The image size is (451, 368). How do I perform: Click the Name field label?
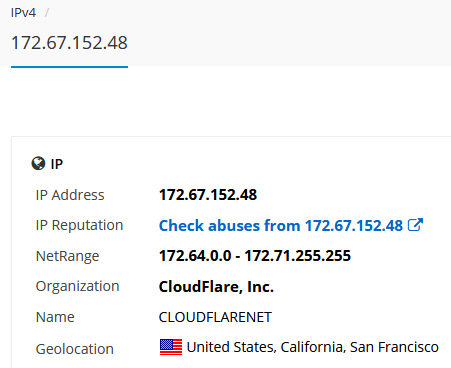point(55,317)
